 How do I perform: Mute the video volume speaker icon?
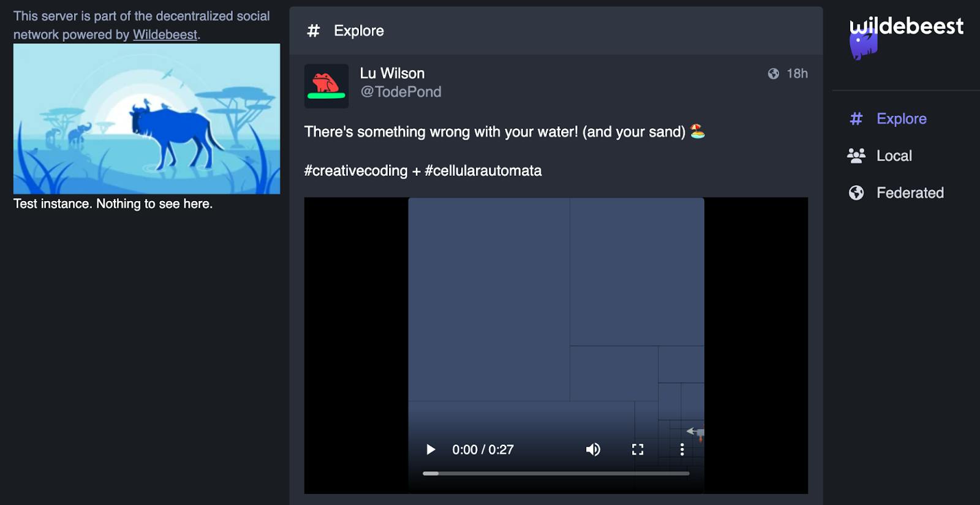[x=593, y=449]
